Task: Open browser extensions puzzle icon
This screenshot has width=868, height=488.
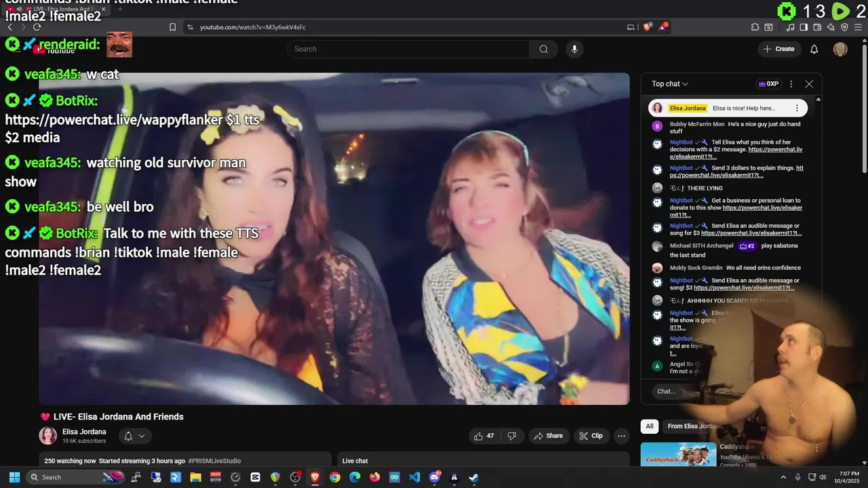Action: [755, 27]
